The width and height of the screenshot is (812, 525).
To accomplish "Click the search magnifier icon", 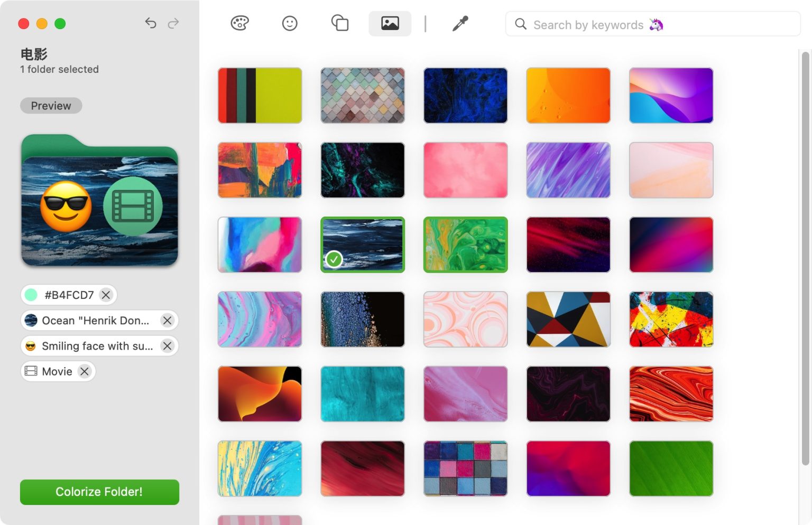I will [x=521, y=24].
